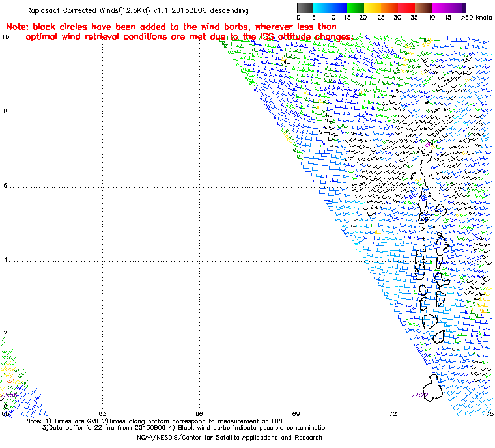Click the 10 latitude axis label
This screenshot has width=495, height=448.
point(5,37)
